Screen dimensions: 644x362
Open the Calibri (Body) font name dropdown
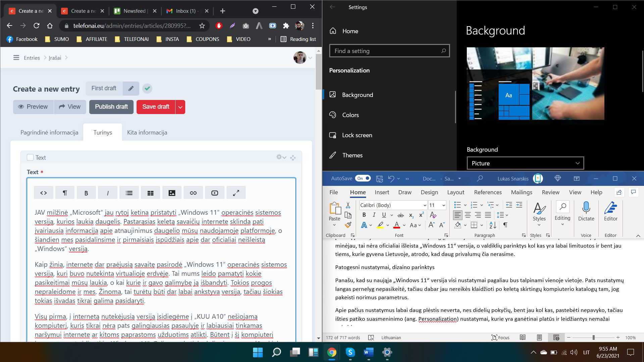(425, 205)
